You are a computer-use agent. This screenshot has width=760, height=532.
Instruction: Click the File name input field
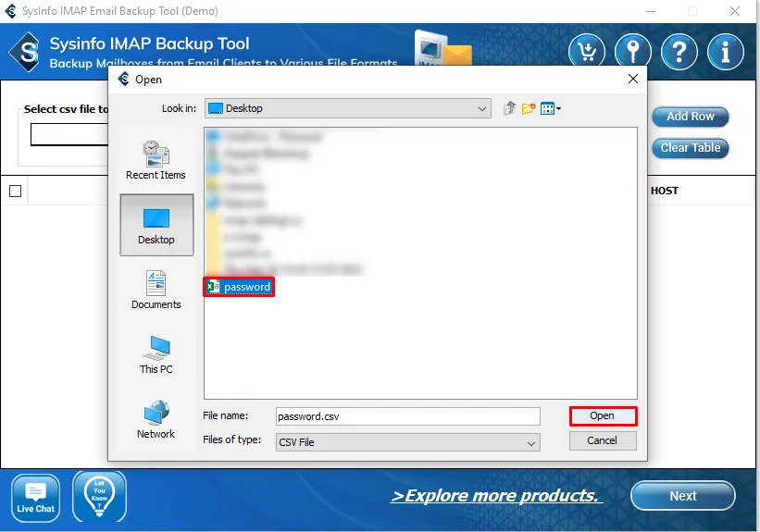click(407, 416)
